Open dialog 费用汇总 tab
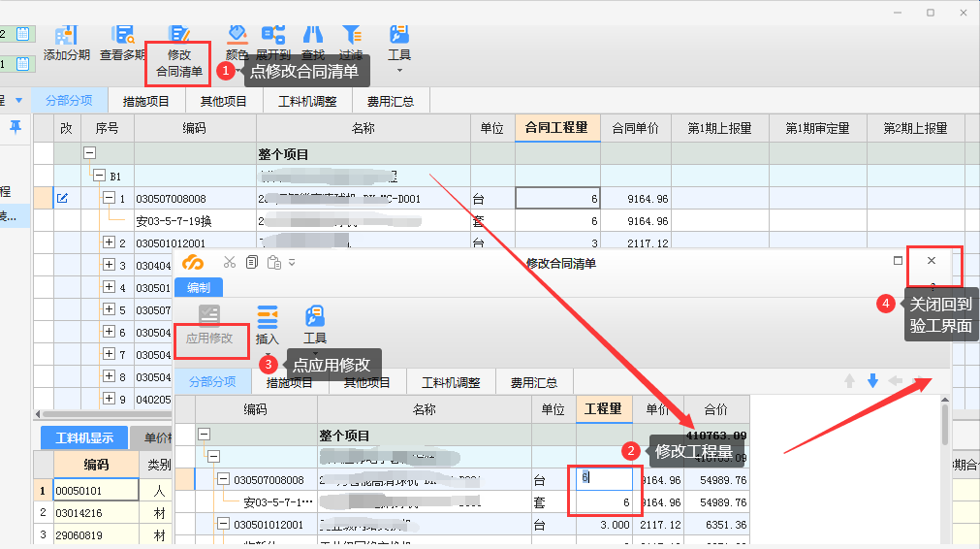This screenshot has height=549, width=980. 534,382
